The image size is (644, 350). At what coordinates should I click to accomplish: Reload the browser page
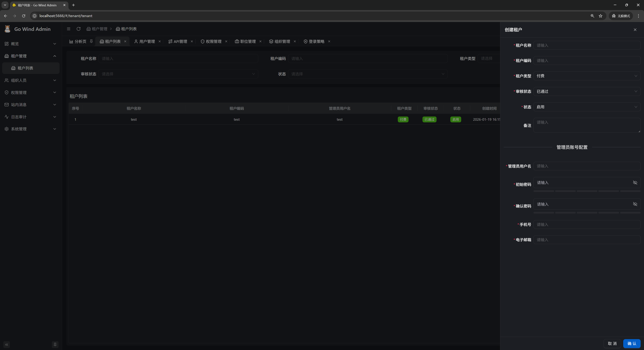click(x=23, y=16)
